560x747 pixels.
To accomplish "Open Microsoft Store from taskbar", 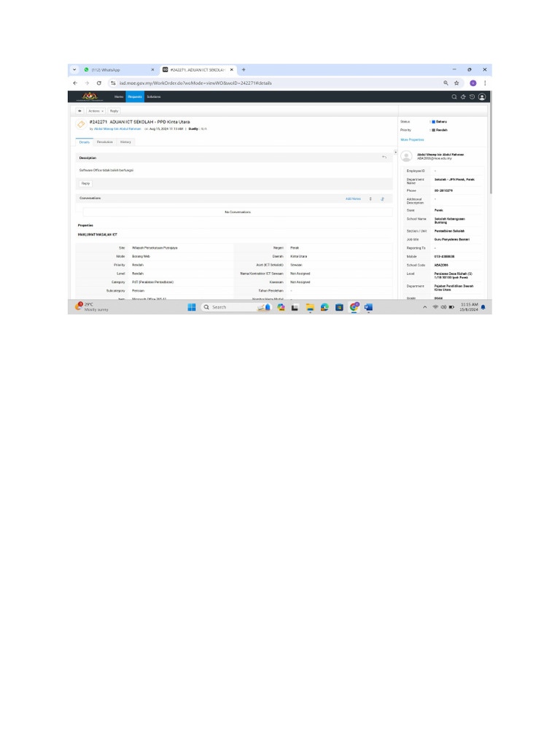I will (x=339, y=307).
